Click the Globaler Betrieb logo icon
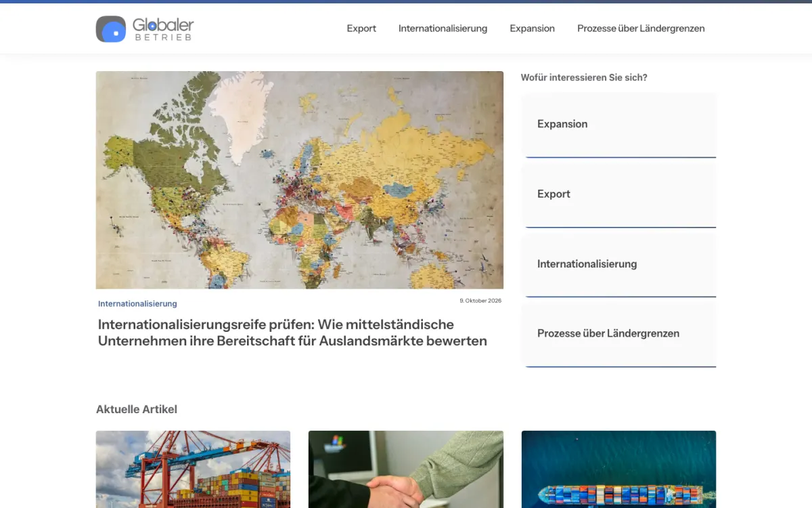The height and width of the screenshot is (508, 812). point(111,29)
